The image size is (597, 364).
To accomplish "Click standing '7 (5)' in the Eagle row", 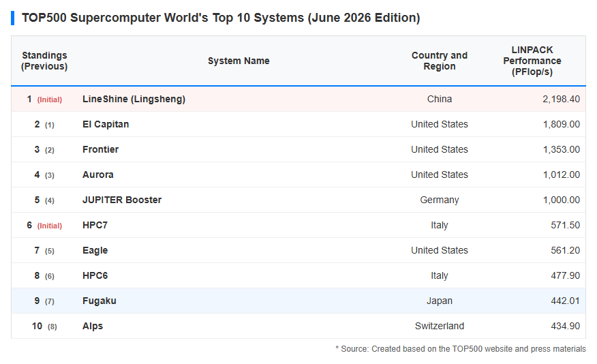I will [x=44, y=251].
